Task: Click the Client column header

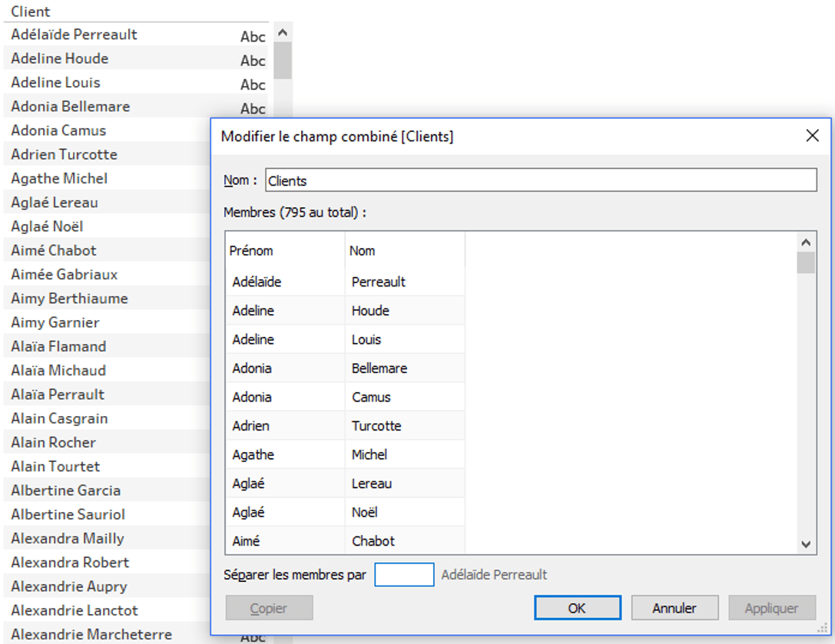Action: pyautogui.click(x=31, y=12)
